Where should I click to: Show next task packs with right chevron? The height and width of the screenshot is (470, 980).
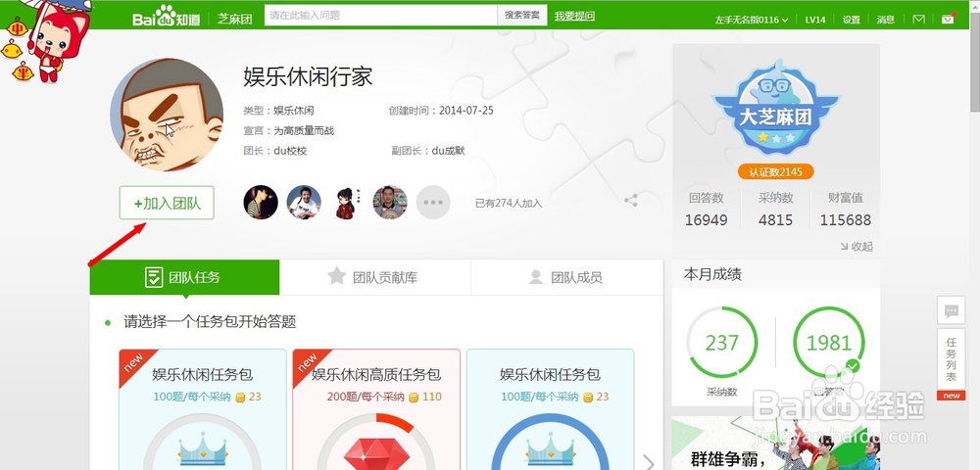tap(649, 462)
